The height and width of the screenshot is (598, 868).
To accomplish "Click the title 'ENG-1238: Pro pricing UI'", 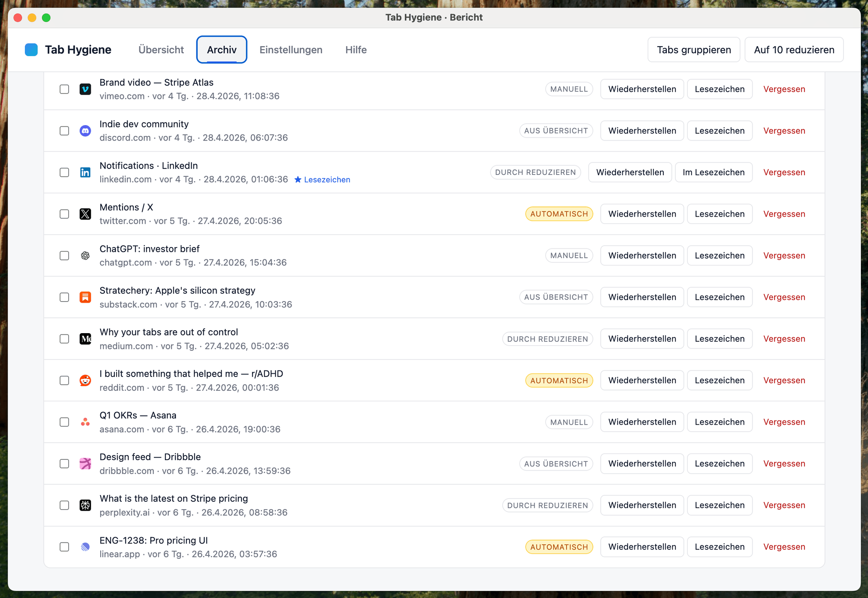I will (x=153, y=540).
